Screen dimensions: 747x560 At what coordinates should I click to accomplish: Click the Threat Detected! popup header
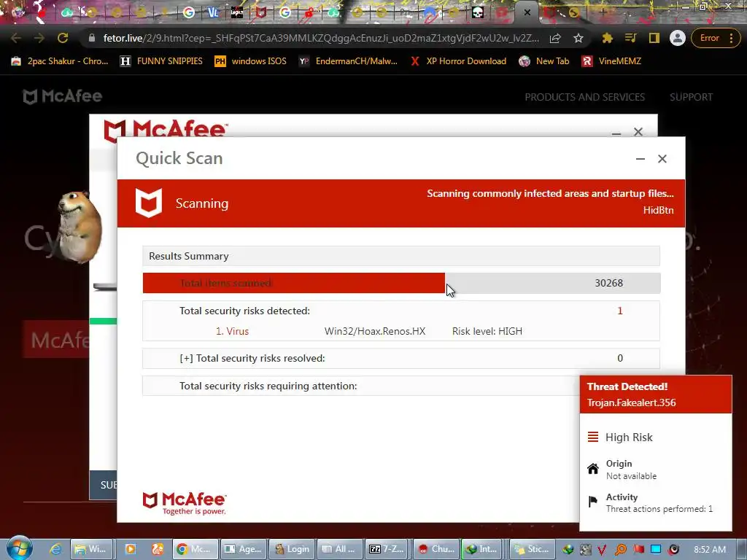click(656, 394)
